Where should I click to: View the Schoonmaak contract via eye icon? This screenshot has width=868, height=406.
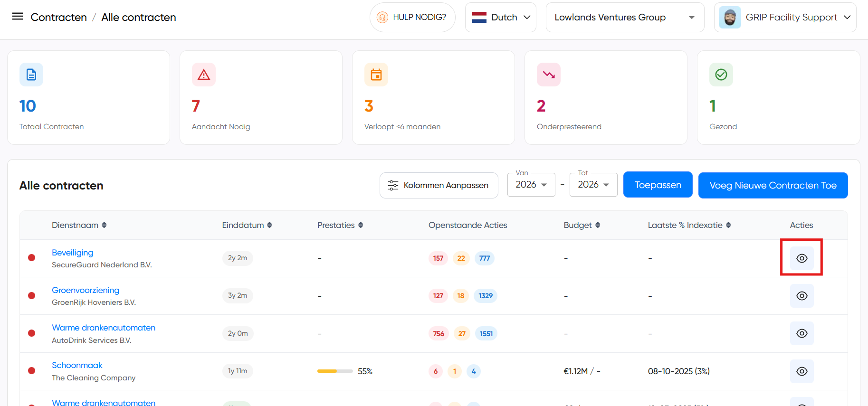[x=801, y=371]
